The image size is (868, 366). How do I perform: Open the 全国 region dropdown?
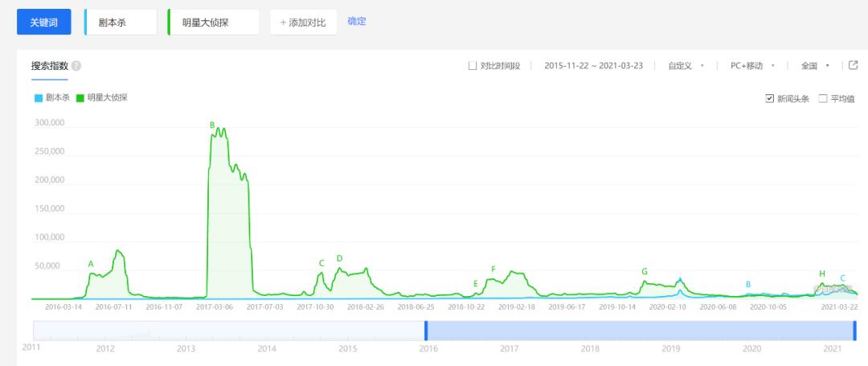coord(815,66)
